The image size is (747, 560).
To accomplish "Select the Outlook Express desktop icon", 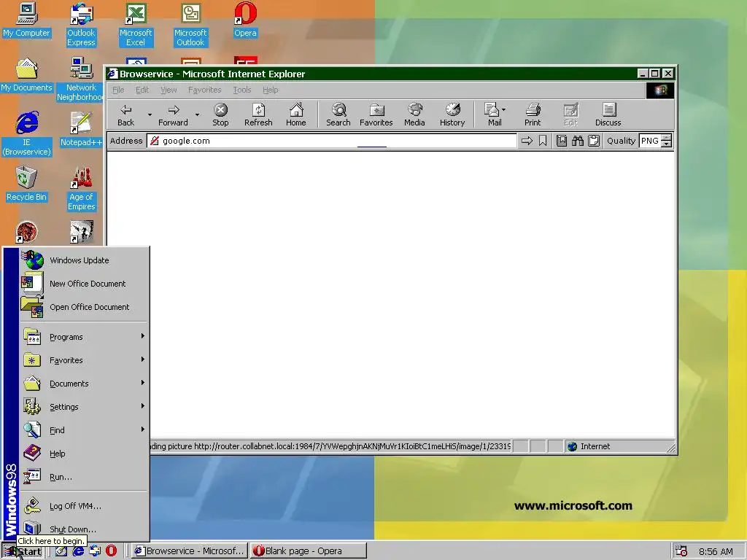I will click(x=81, y=24).
